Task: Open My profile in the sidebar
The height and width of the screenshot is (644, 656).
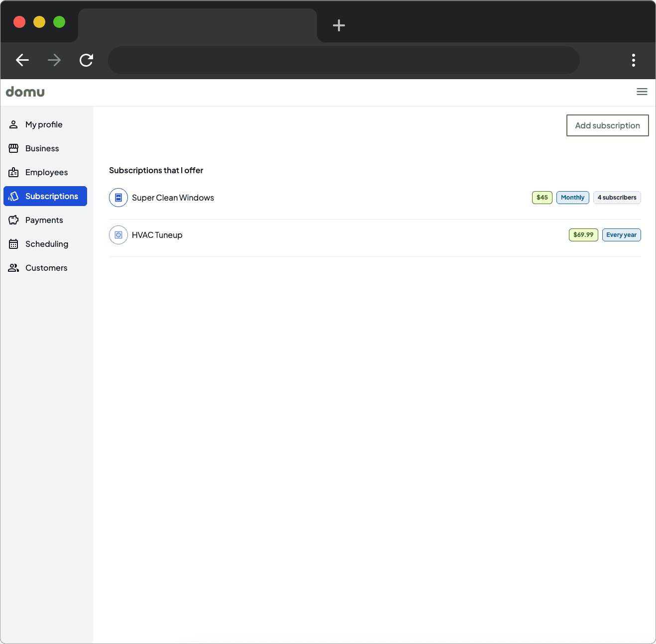Action: point(45,124)
